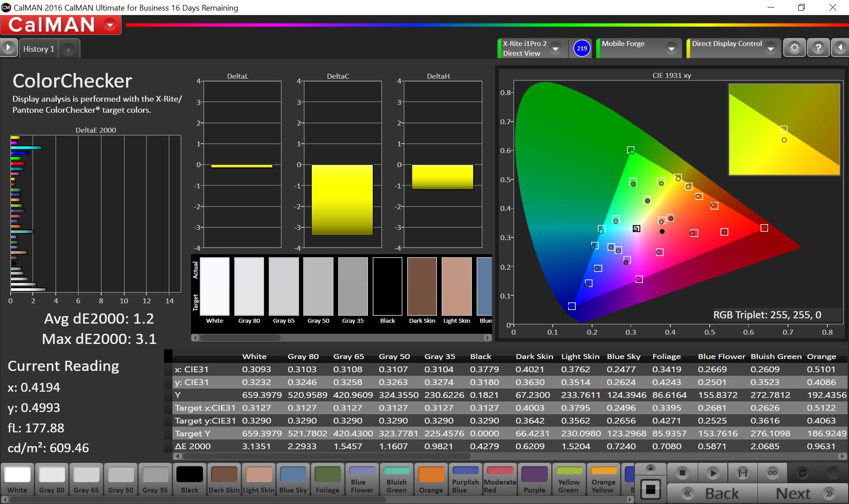Click the single read bracket icon

point(743,473)
